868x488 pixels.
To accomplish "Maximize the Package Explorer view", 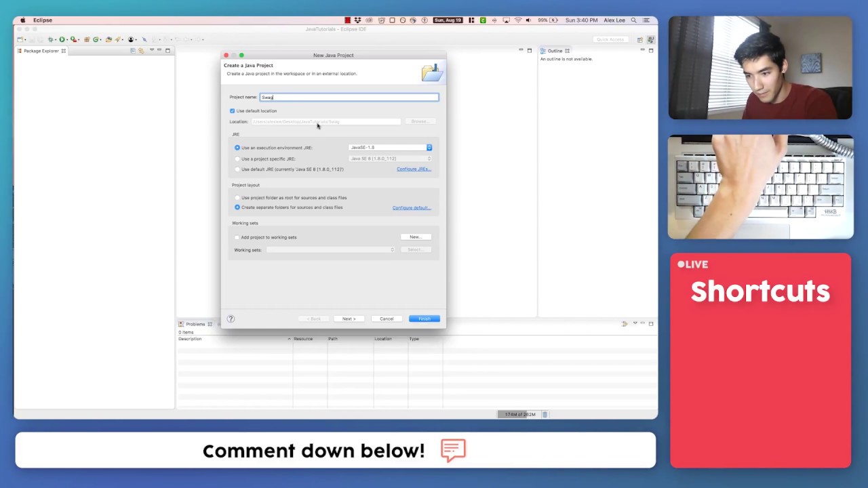I will [167, 50].
